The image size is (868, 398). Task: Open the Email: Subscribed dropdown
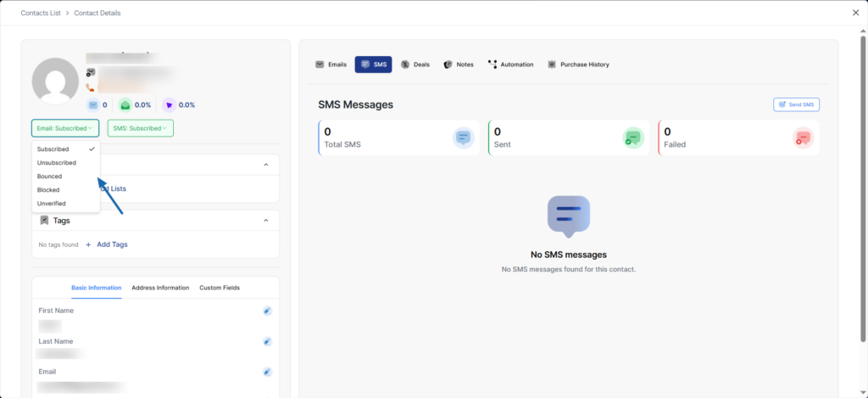point(65,128)
